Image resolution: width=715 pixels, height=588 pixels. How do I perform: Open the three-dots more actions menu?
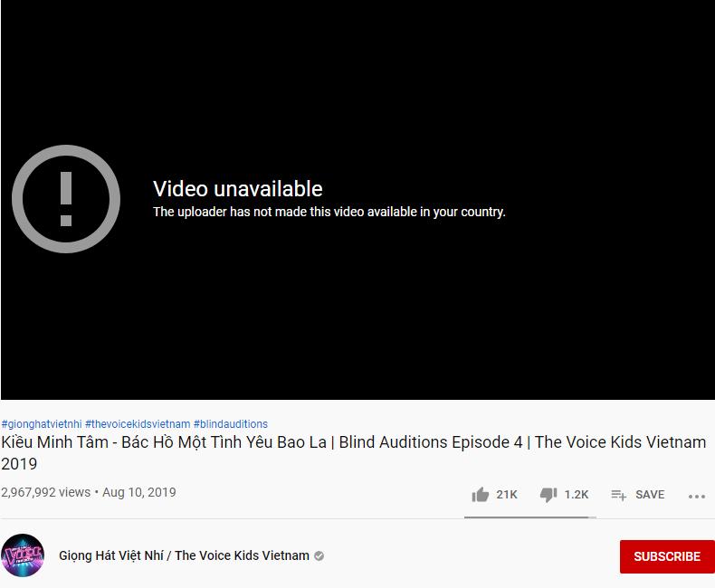click(x=697, y=497)
